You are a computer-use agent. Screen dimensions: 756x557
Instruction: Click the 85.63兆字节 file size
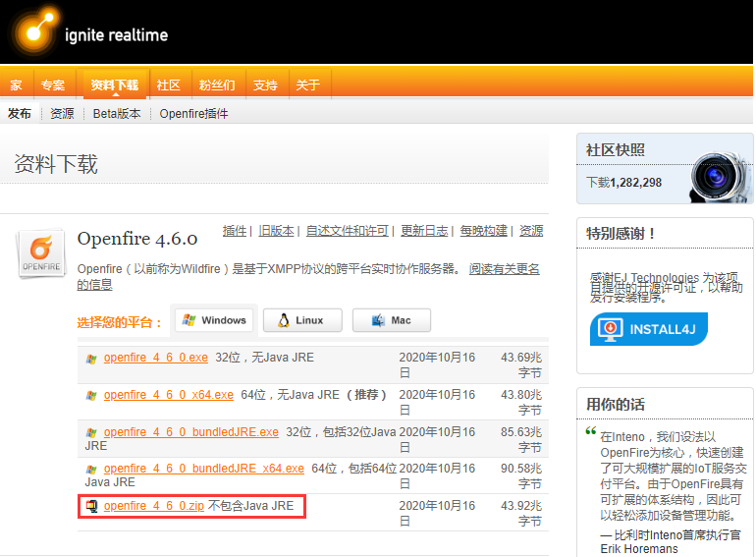(521, 439)
